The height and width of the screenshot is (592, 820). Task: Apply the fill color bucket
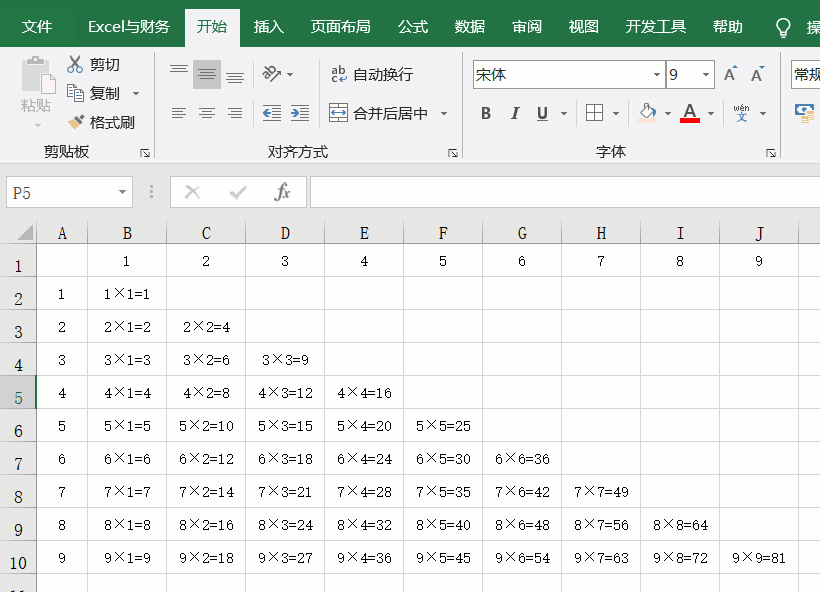(x=647, y=113)
